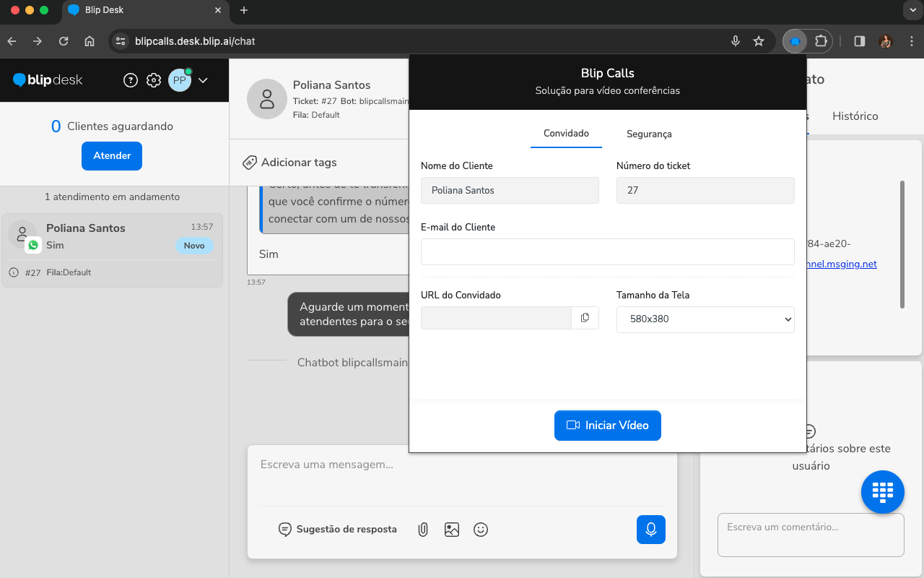Click "1 atendimento em andamento" text

pos(112,197)
